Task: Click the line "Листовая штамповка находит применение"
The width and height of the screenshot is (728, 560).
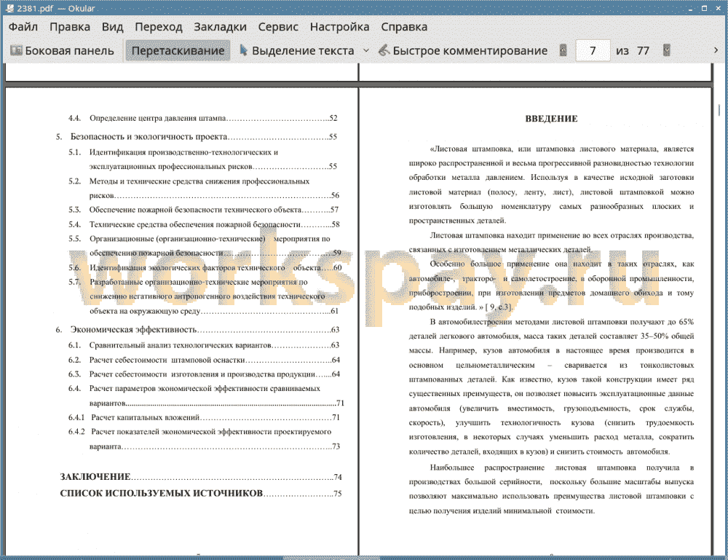Action: tap(562, 235)
